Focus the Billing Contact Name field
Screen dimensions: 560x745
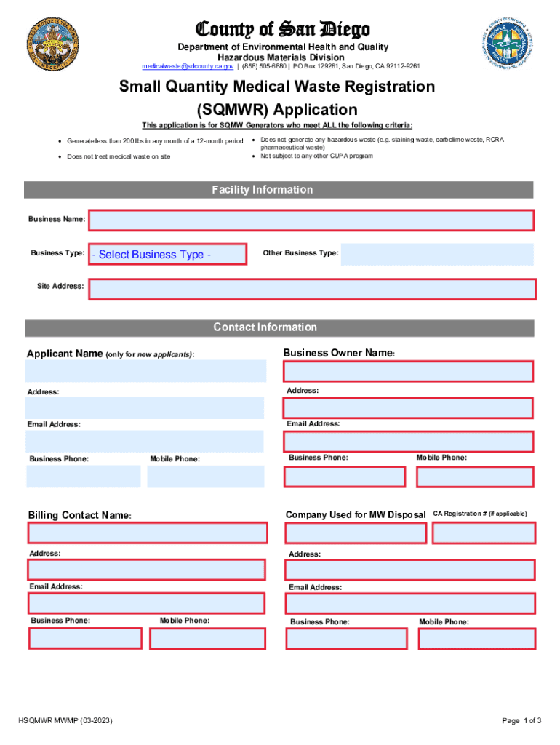pos(148,533)
